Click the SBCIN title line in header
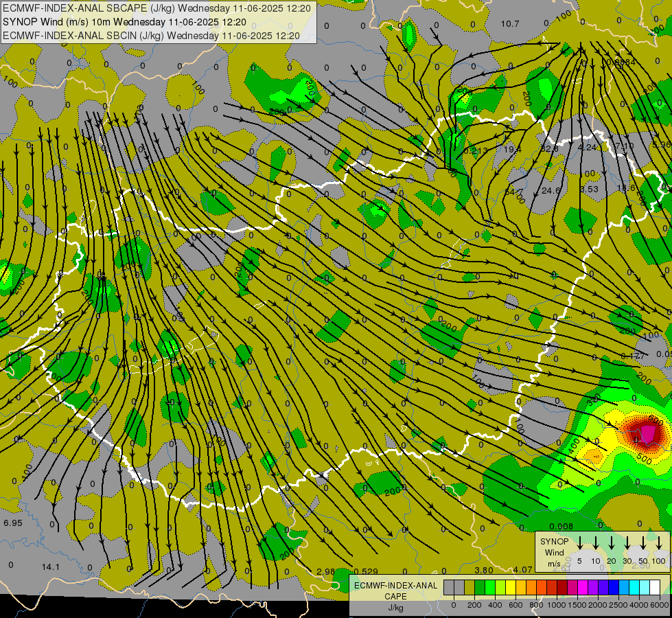This screenshot has width=672, height=618. coord(151,36)
